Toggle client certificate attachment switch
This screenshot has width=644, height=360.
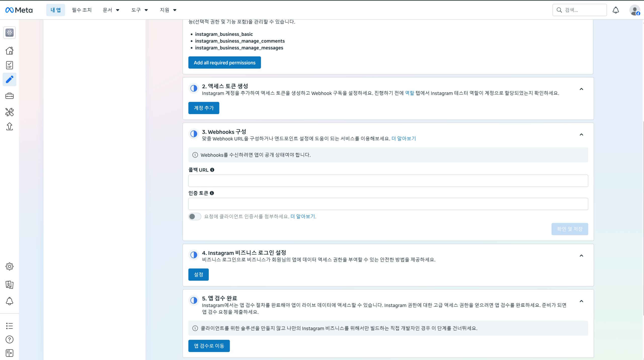coord(195,217)
